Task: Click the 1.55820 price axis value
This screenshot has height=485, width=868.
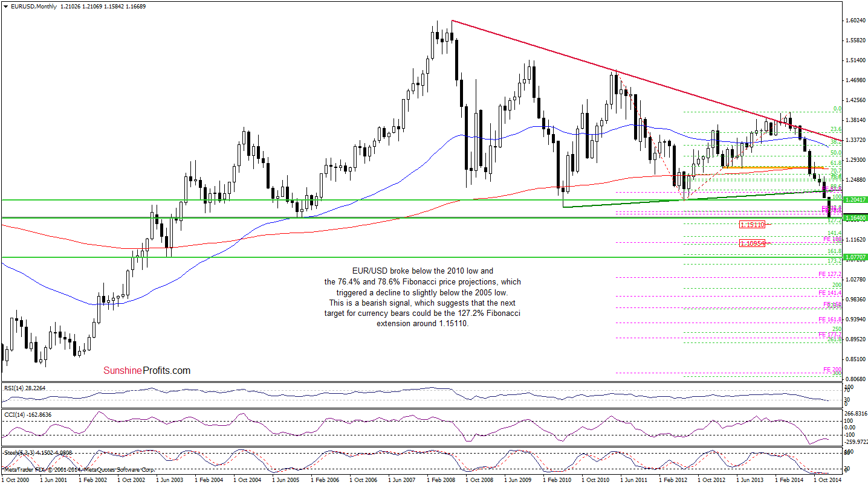Action: point(855,40)
